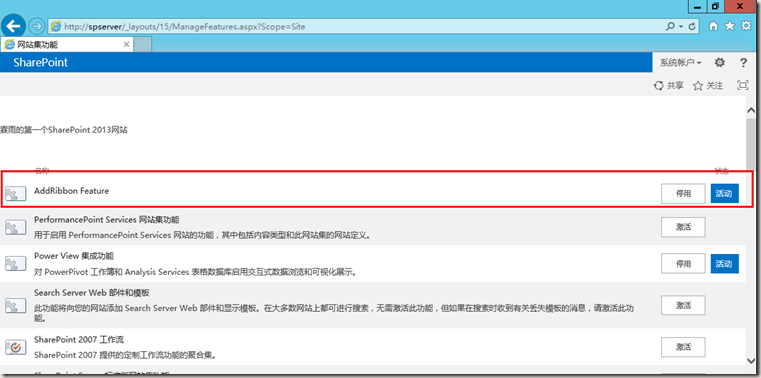Open the browser Home icon
The image size is (761, 378).
pyautogui.click(x=713, y=26)
